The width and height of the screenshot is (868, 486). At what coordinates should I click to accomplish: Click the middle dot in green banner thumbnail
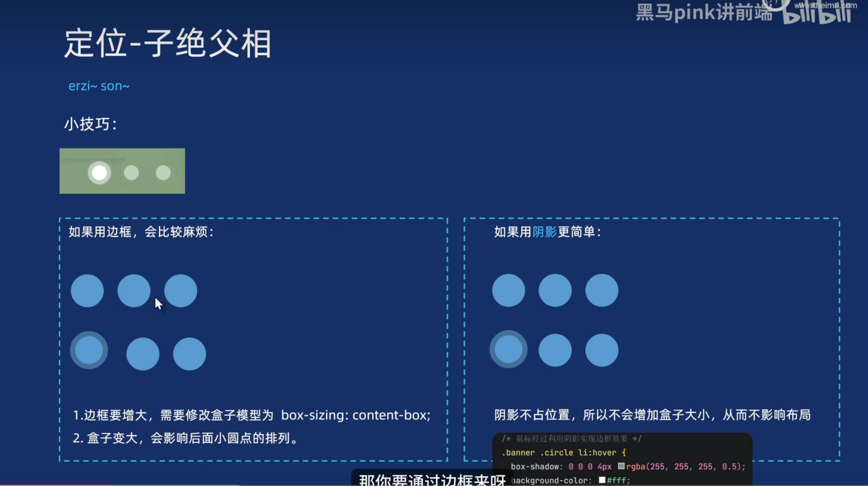click(x=131, y=173)
